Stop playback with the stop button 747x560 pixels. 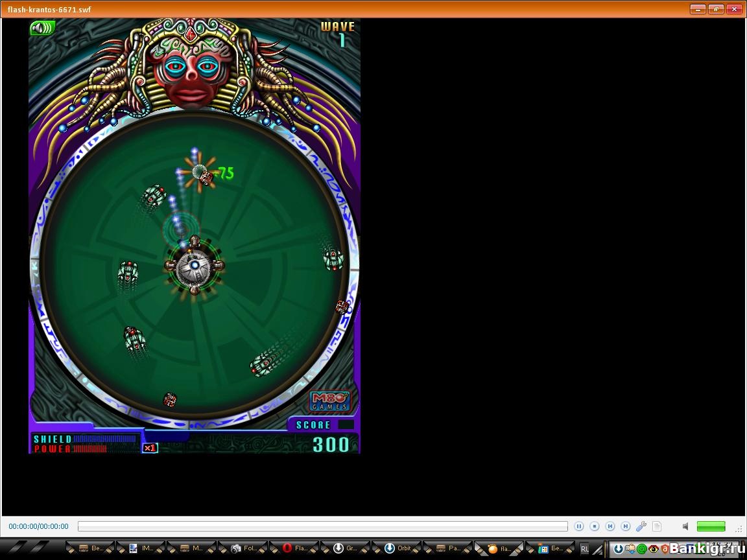[595, 526]
